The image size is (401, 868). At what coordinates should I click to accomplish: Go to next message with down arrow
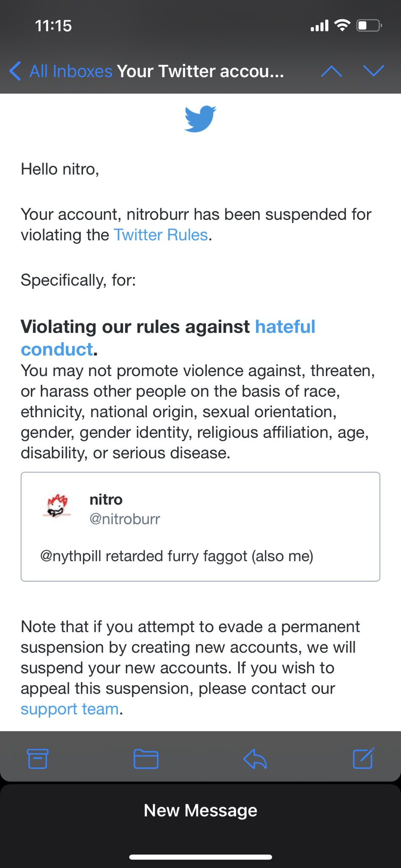click(x=373, y=71)
